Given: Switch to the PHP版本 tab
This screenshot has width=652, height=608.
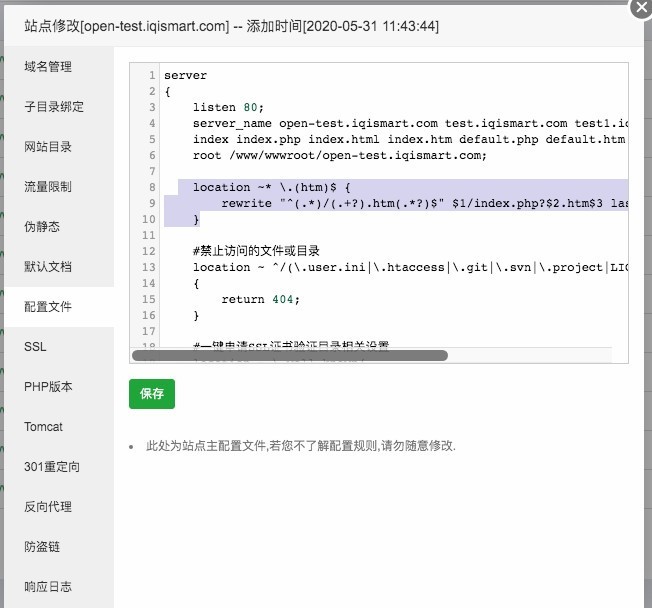Looking at the screenshot, I should (x=48, y=387).
